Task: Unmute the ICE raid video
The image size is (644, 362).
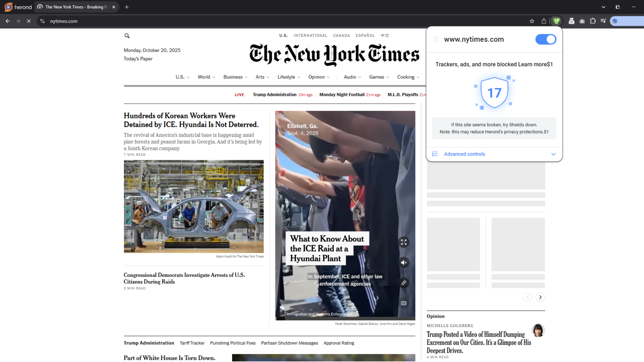Action: point(403,263)
